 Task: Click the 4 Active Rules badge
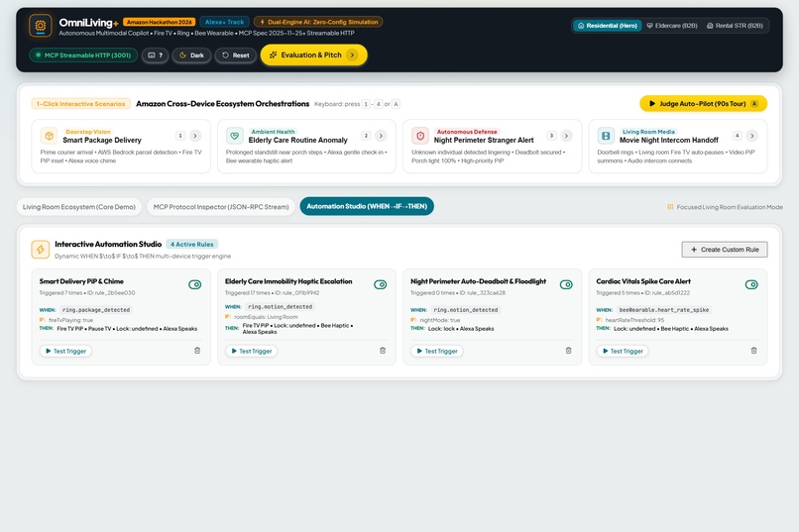191,245
